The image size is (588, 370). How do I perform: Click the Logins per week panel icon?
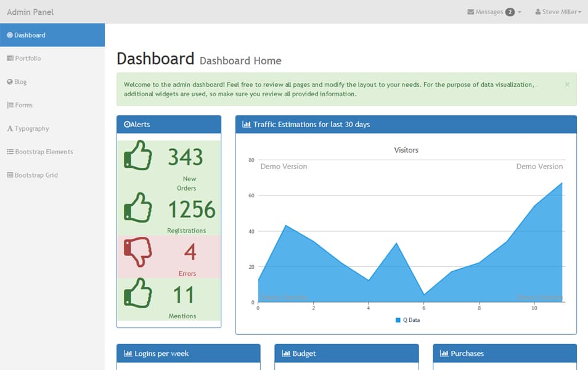point(128,353)
